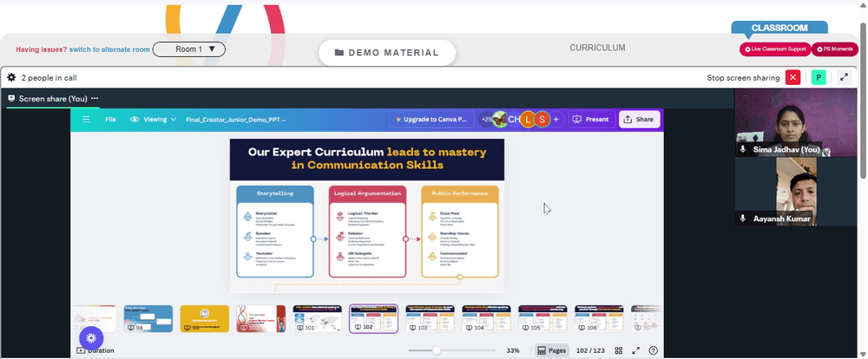Click Sima Jadhav microphone icon
The image size is (868, 359).
tap(744, 149)
